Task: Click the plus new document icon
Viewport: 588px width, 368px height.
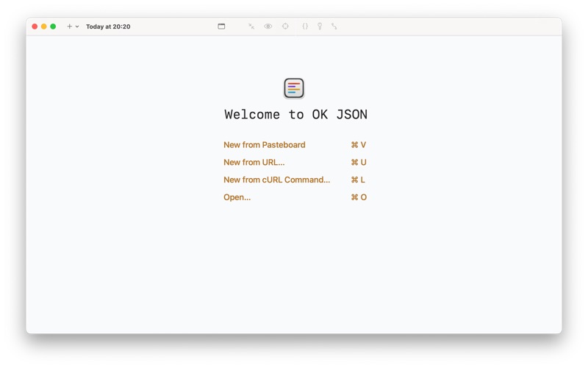Action: pyautogui.click(x=69, y=26)
